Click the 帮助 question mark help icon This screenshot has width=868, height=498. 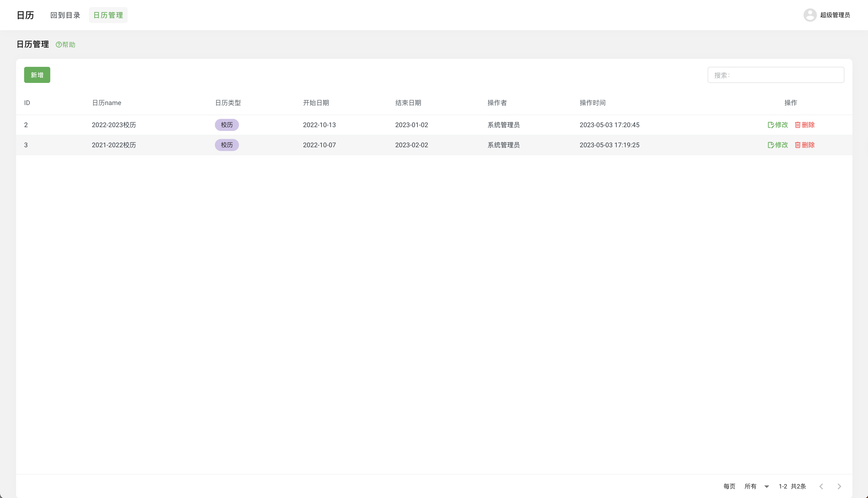[x=59, y=45]
